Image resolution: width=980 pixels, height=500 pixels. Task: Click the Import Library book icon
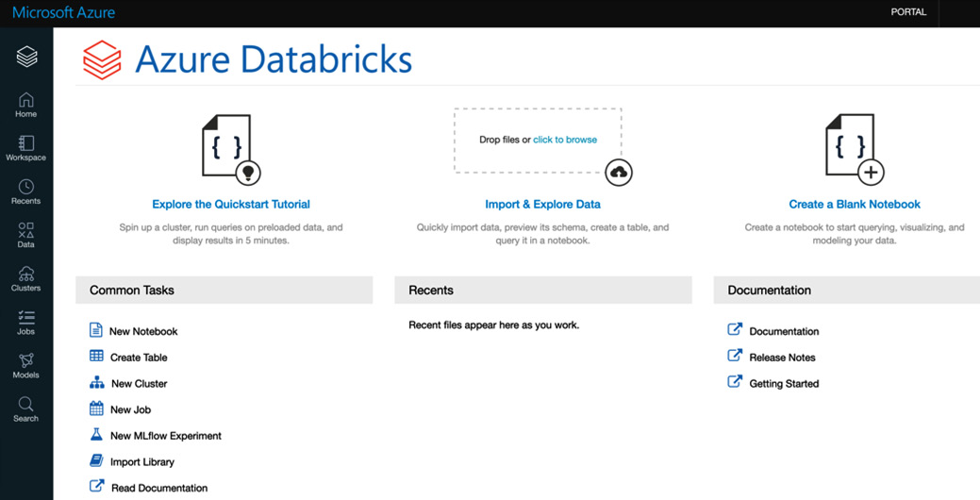(96, 461)
